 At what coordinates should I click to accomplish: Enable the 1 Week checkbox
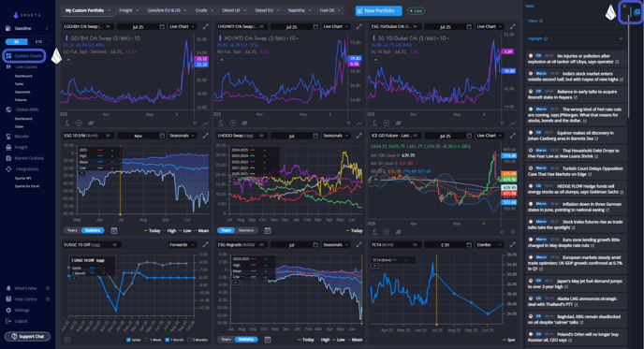pos(147,340)
